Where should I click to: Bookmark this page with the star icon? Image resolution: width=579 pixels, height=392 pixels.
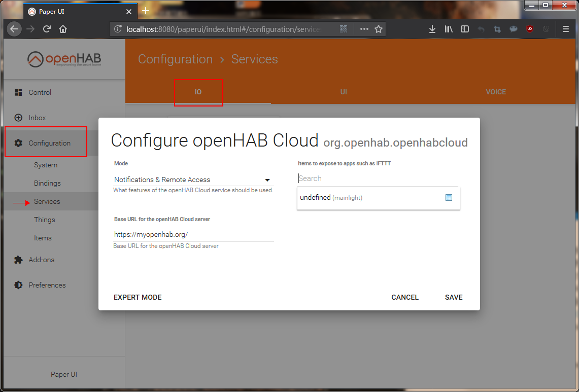379,29
